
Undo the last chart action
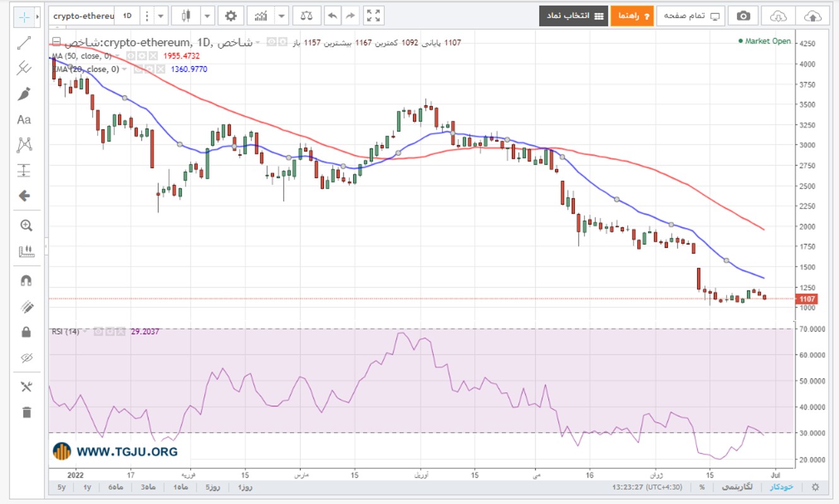[333, 16]
